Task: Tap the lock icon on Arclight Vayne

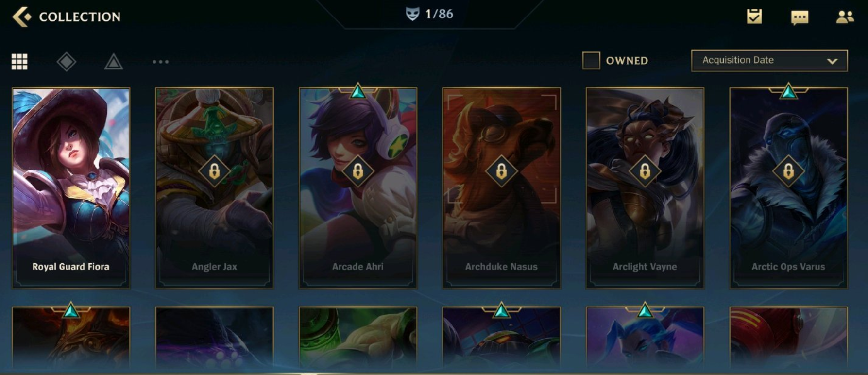Action: pos(645,171)
